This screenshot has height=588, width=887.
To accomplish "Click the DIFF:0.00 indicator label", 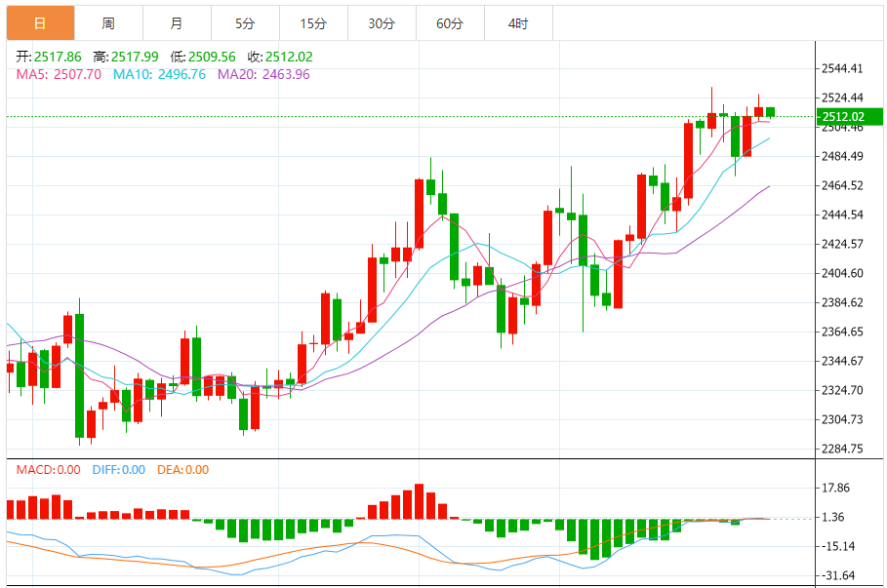I will point(119,470).
